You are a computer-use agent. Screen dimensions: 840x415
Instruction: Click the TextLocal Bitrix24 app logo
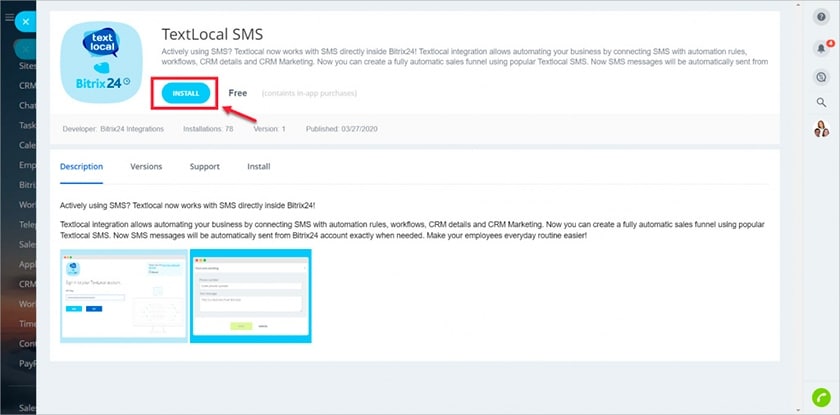click(x=102, y=62)
